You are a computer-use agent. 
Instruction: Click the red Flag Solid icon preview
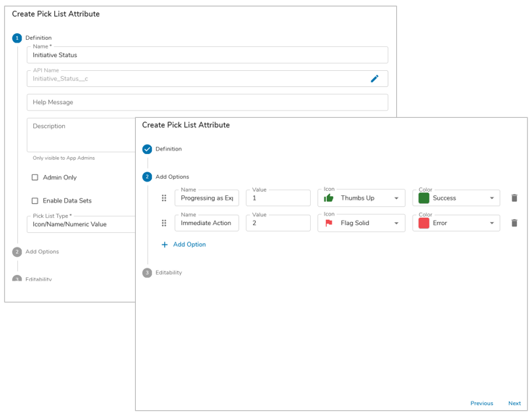point(329,224)
